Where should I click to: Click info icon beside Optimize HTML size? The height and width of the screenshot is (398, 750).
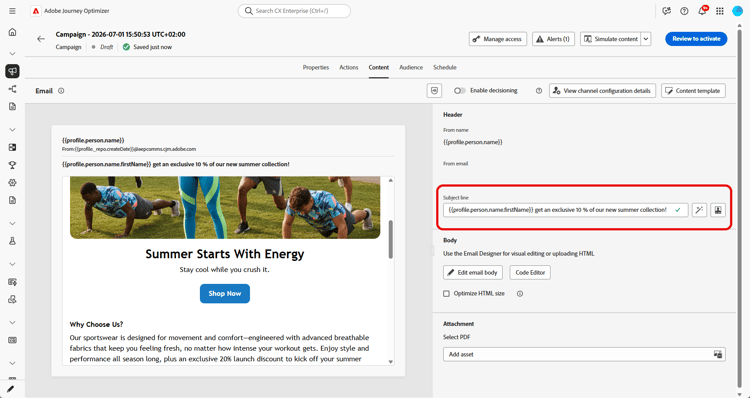click(x=520, y=294)
